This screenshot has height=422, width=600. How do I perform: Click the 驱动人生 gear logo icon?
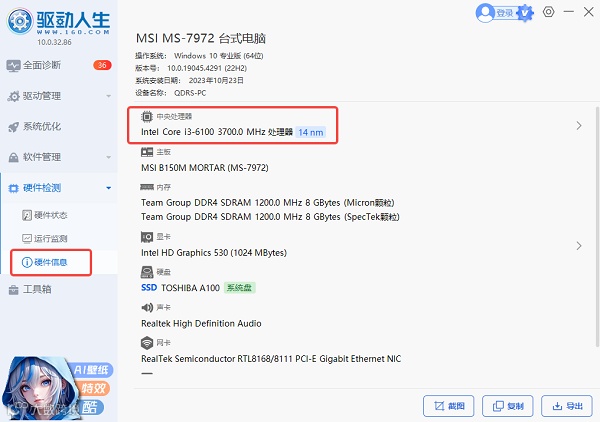click(x=20, y=21)
